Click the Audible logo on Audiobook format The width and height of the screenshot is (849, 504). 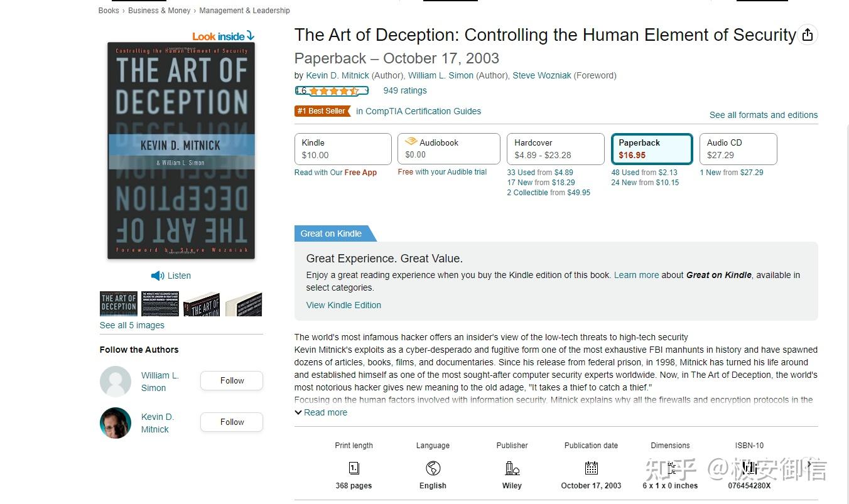click(411, 142)
